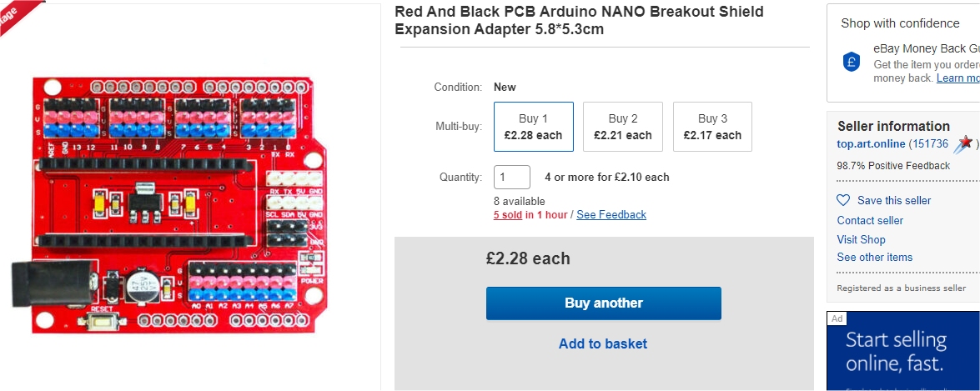Click the small Ad label badge
The height and width of the screenshot is (391, 980).
(x=837, y=318)
